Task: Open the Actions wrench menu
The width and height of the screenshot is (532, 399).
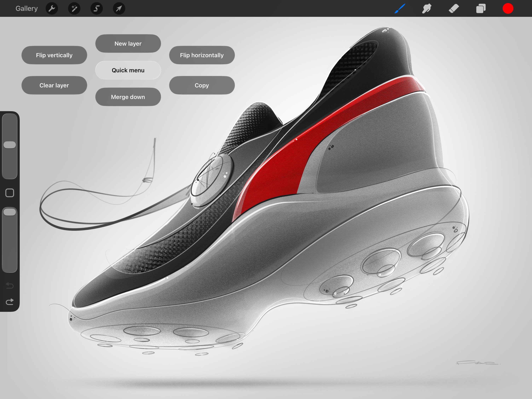Action: click(52, 9)
